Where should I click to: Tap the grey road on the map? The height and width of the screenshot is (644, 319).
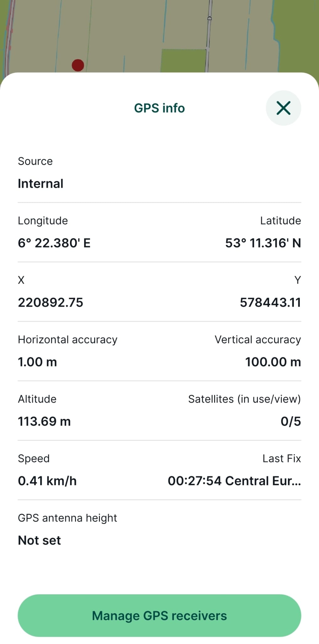click(209, 31)
